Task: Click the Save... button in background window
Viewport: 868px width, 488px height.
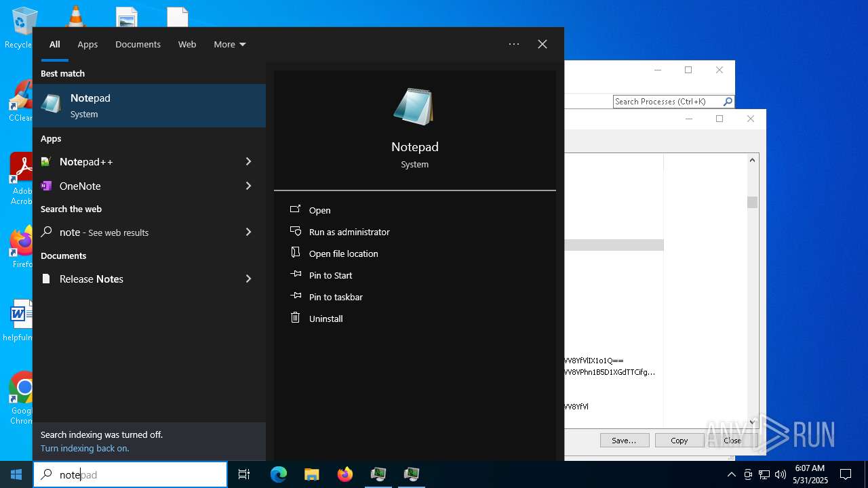Action: (624, 440)
